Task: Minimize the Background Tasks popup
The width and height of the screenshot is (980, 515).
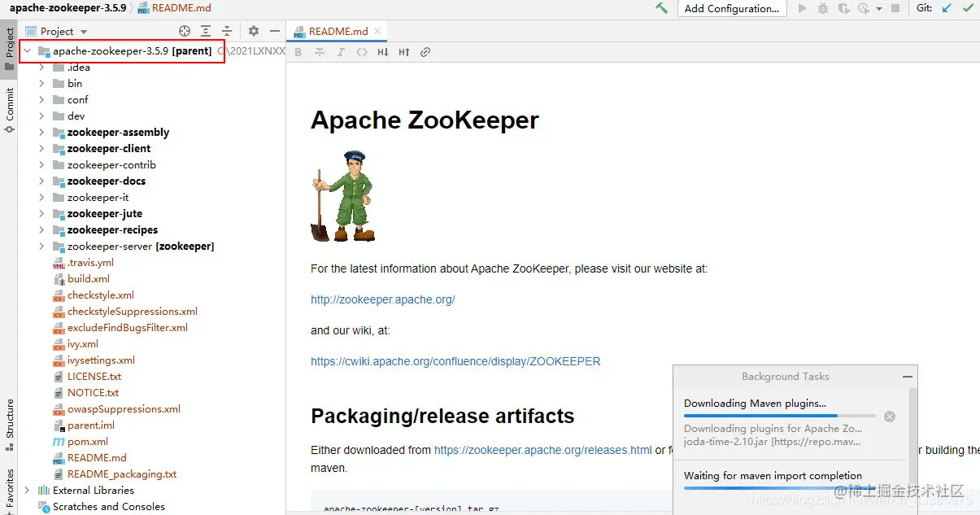Action: click(x=908, y=377)
